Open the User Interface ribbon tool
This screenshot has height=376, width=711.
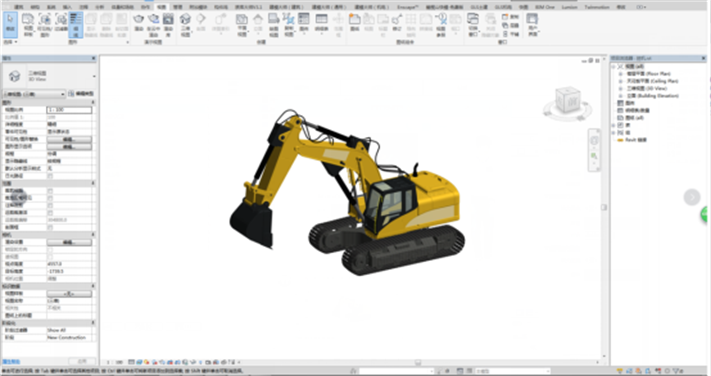pyautogui.click(x=532, y=24)
